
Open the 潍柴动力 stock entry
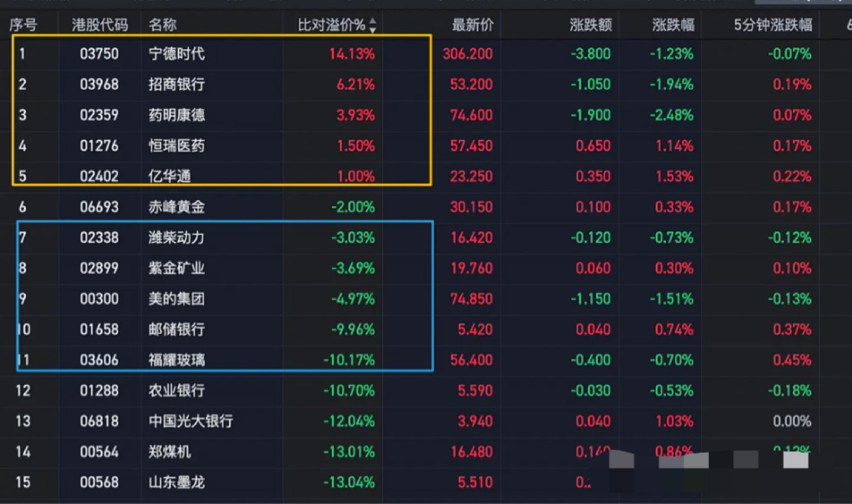pos(177,238)
